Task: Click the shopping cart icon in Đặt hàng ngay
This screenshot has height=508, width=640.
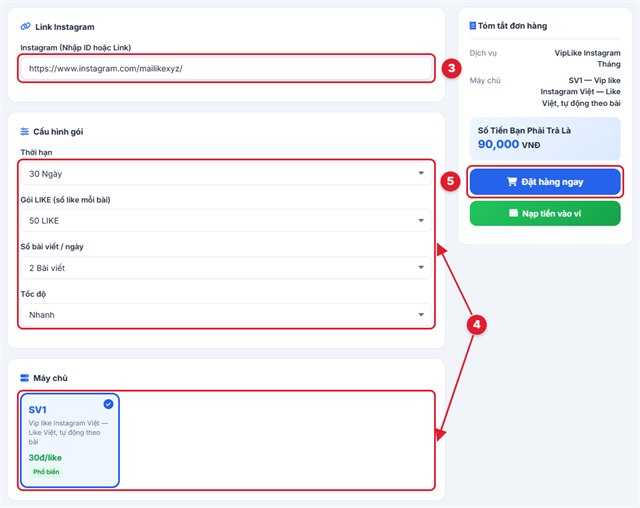Action: pos(512,182)
